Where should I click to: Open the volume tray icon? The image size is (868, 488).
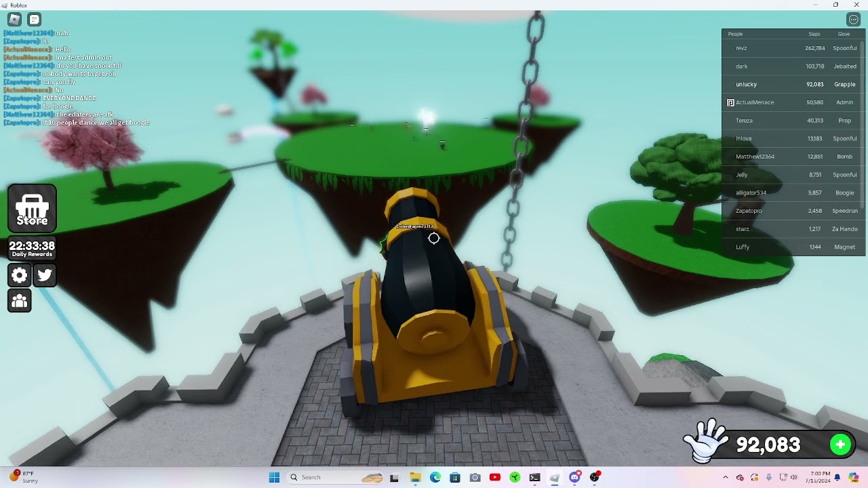click(794, 477)
